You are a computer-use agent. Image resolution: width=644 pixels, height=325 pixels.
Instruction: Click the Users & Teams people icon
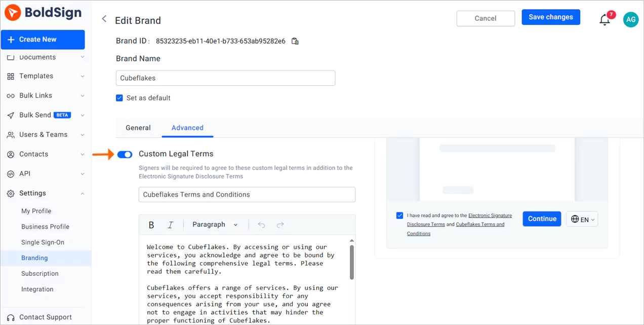click(x=11, y=135)
